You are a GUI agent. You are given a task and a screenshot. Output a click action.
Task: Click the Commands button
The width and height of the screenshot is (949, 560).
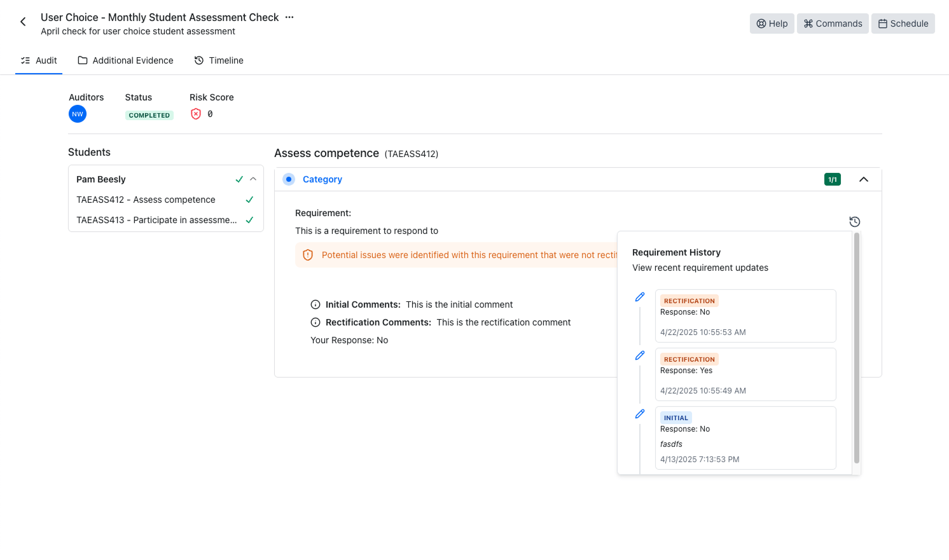[832, 24]
